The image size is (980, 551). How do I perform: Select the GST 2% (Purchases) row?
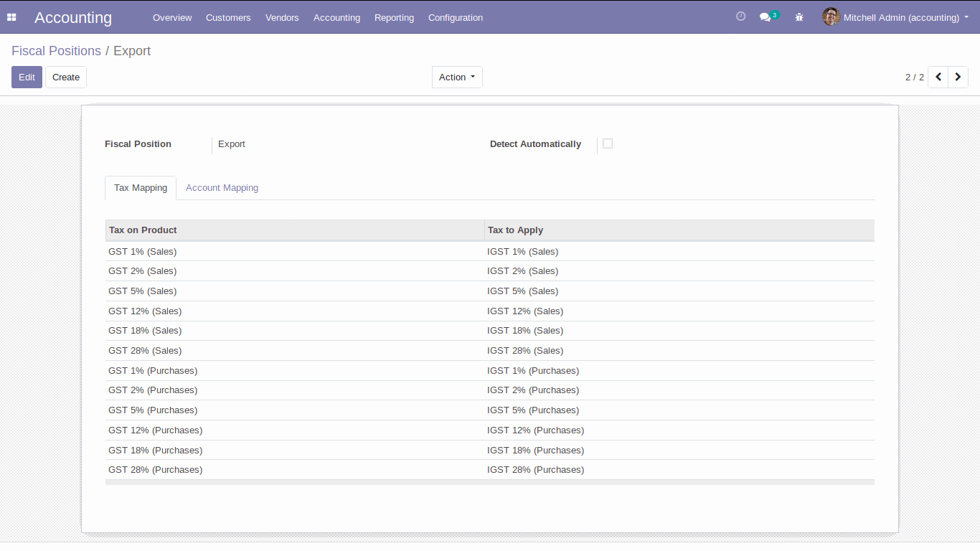click(x=490, y=390)
